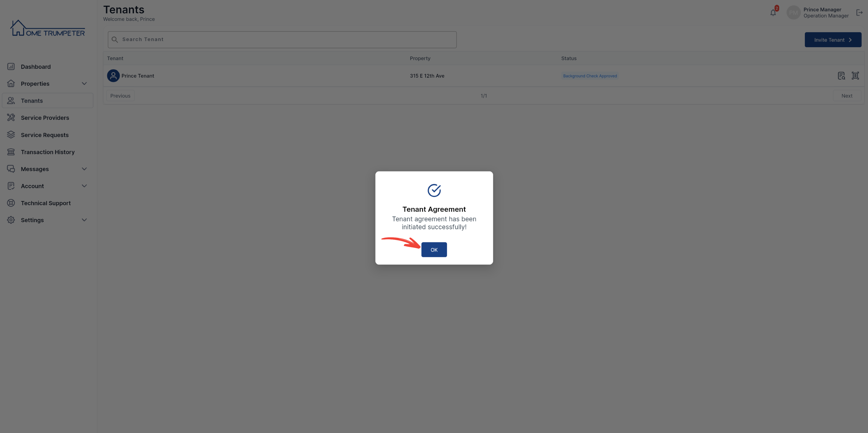Click the Invite Tenant button
Viewport: 868px width, 433px height.
(833, 40)
